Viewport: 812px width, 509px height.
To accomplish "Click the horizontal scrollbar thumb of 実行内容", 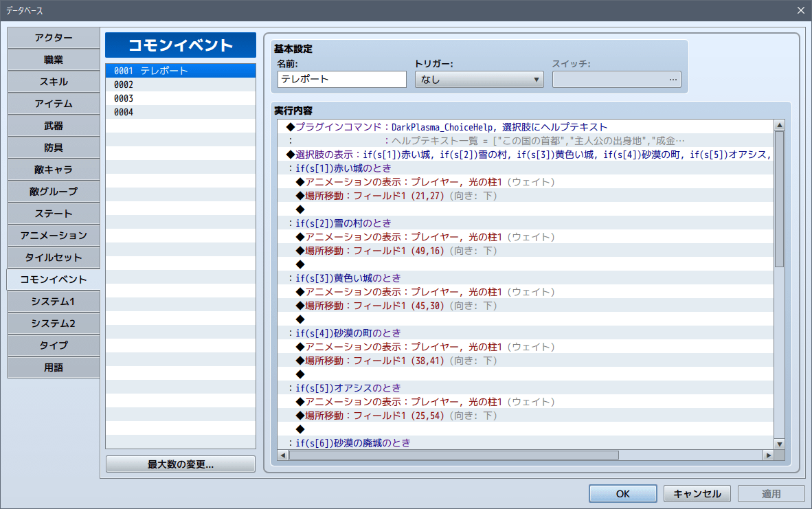I will (x=453, y=455).
